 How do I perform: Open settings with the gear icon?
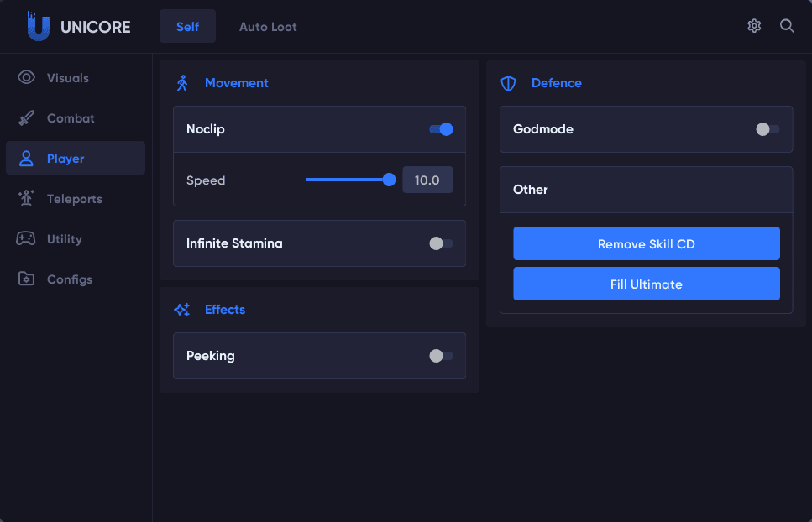pyautogui.click(x=754, y=26)
